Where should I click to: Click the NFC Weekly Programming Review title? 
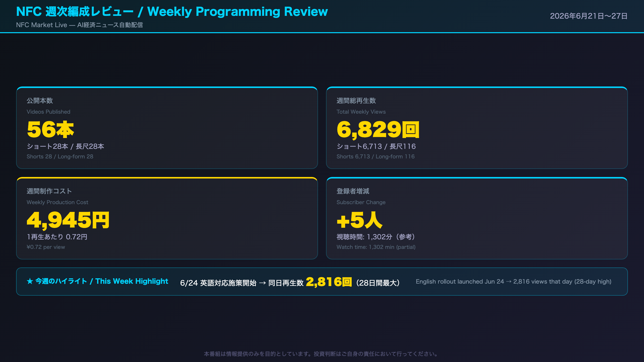click(172, 12)
